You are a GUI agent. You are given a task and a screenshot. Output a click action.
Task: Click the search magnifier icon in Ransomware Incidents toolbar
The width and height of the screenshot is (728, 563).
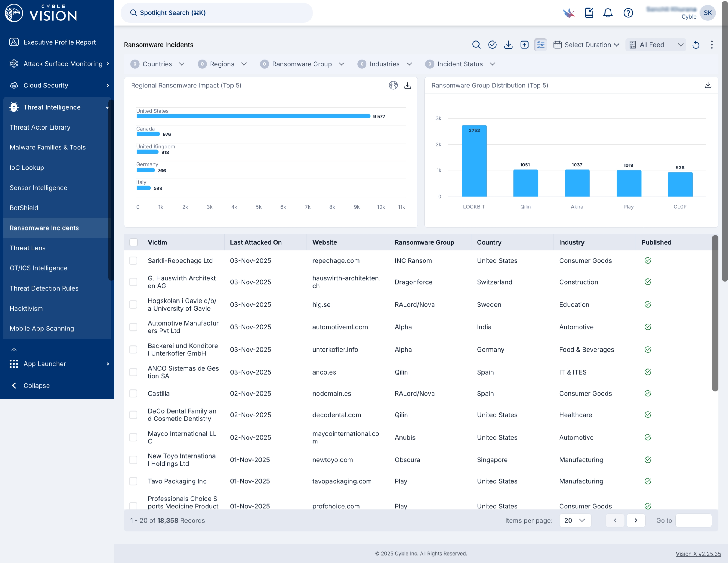476,45
